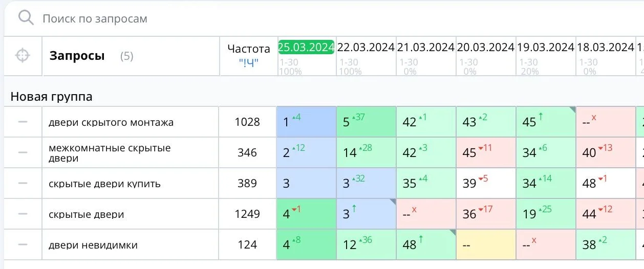Click minus icon beside 'двери скрытого монтажа'
Image resolution: width=644 pixels, height=269 pixels.
(23, 122)
